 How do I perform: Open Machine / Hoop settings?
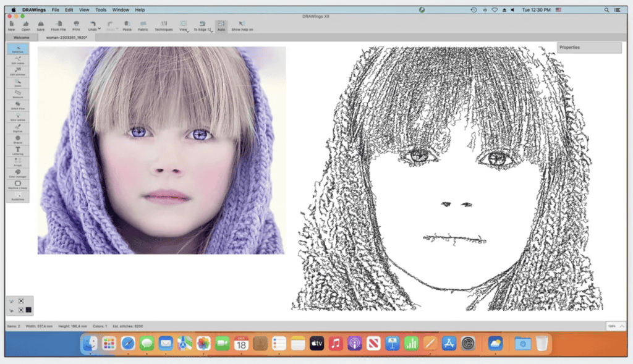pyautogui.click(x=18, y=185)
